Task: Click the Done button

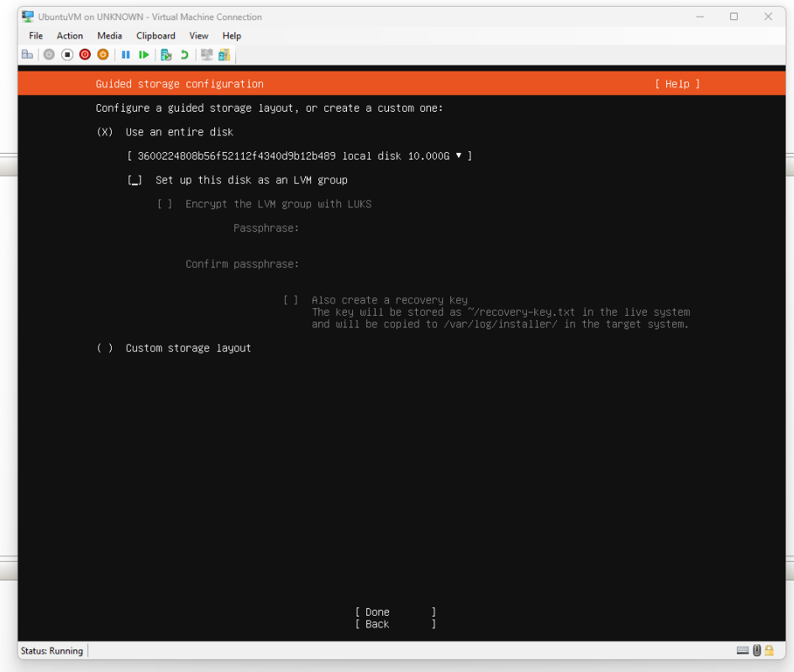Action: (x=395, y=612)
